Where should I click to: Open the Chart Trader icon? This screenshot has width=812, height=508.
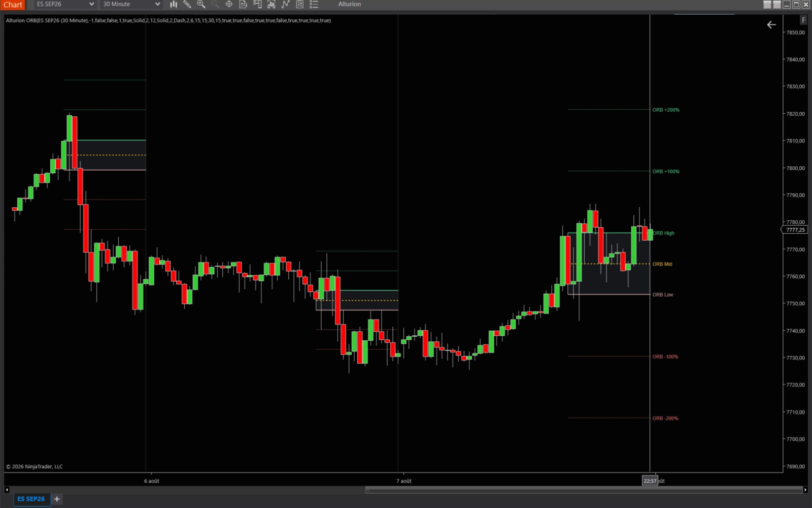click(x=257, y=4)
